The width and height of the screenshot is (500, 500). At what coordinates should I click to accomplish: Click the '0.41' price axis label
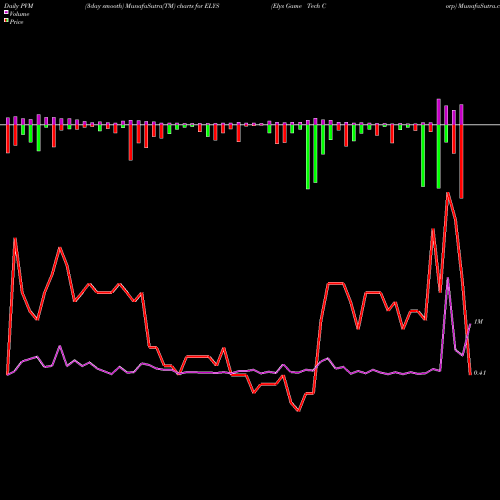click(x=480, y=373)
